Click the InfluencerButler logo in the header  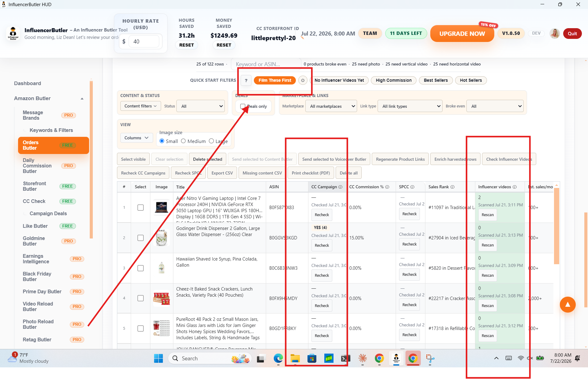13,33
